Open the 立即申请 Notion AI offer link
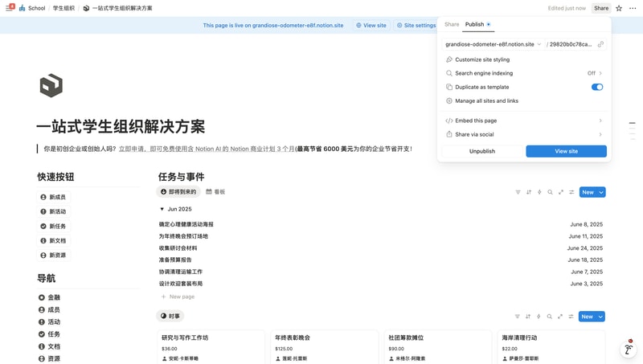643x364 pixels. (x=207, y=149)
